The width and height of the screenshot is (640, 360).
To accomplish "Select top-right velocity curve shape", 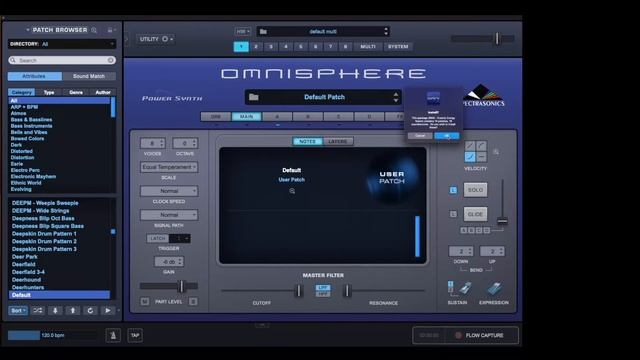I will point(481,146).
